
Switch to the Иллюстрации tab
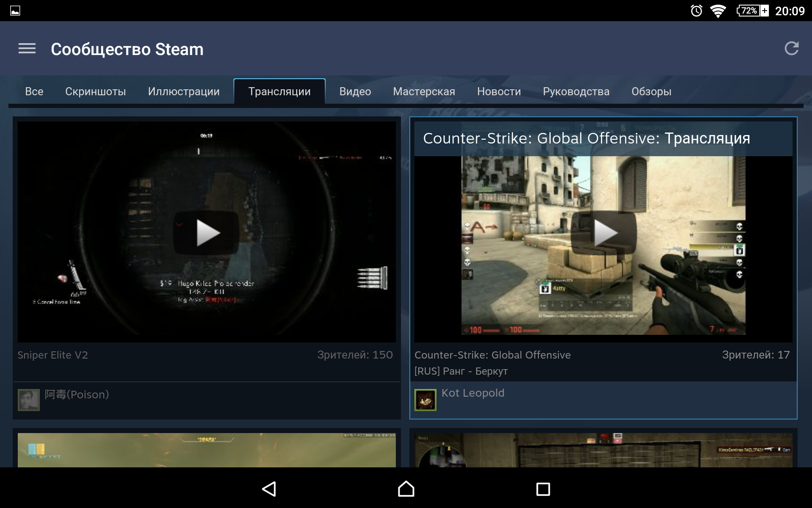point(184,91)
